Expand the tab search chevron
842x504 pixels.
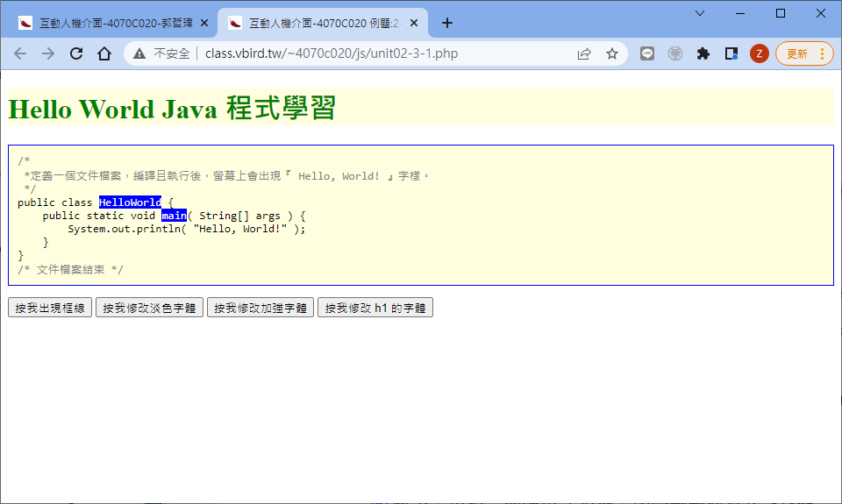700,13
